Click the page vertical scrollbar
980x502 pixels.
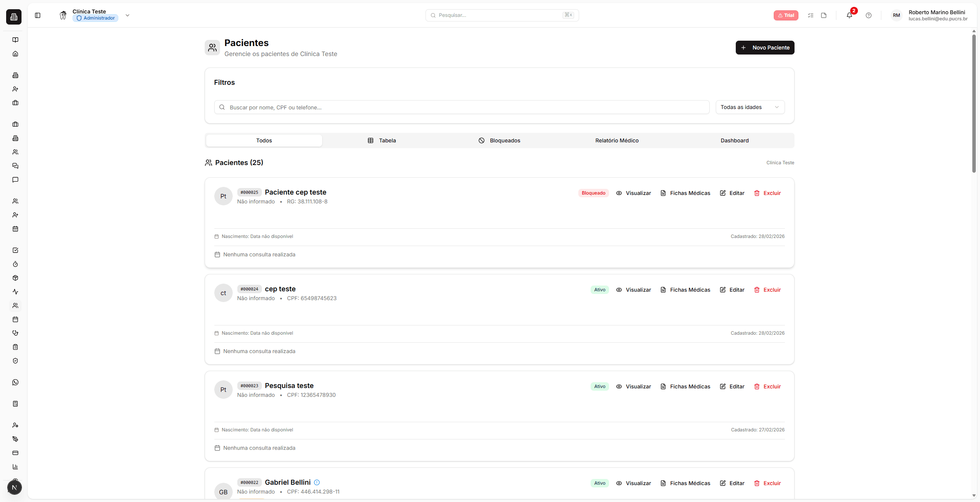click(974, 104)
